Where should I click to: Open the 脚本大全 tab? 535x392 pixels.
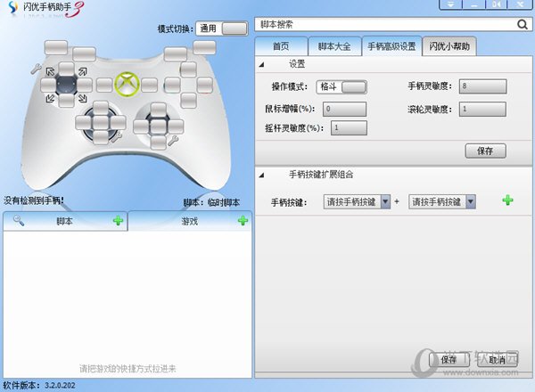tap(334, 46)
